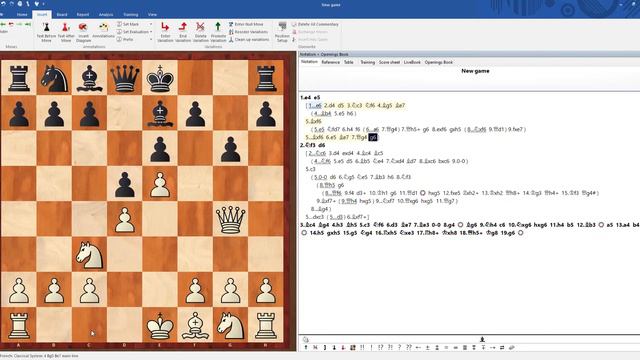
Task: Click Clean up variations
Action: pyautogui.click(x=249, y=40)
